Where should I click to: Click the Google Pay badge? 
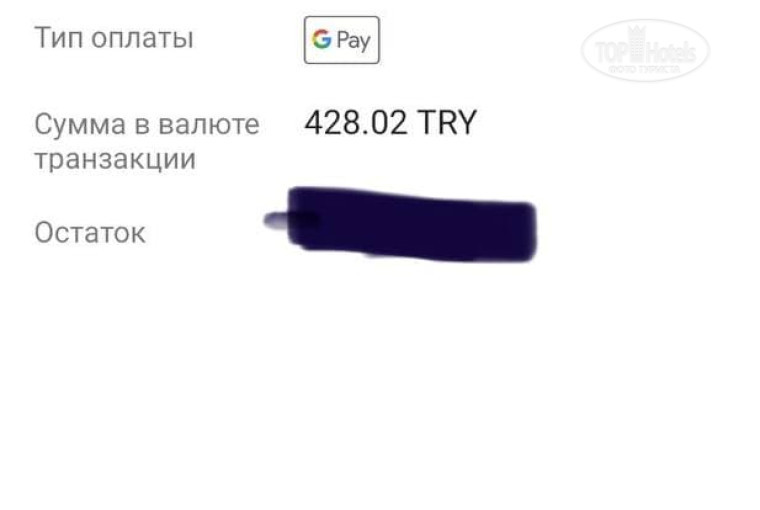[x=342, y=40]
